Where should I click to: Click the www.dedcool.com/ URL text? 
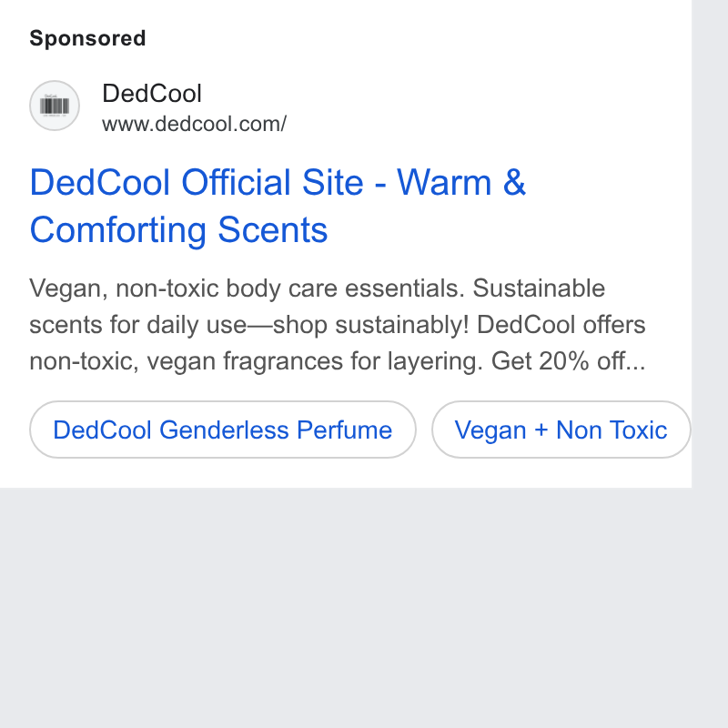pyautogui.click(x=194, y=124)
